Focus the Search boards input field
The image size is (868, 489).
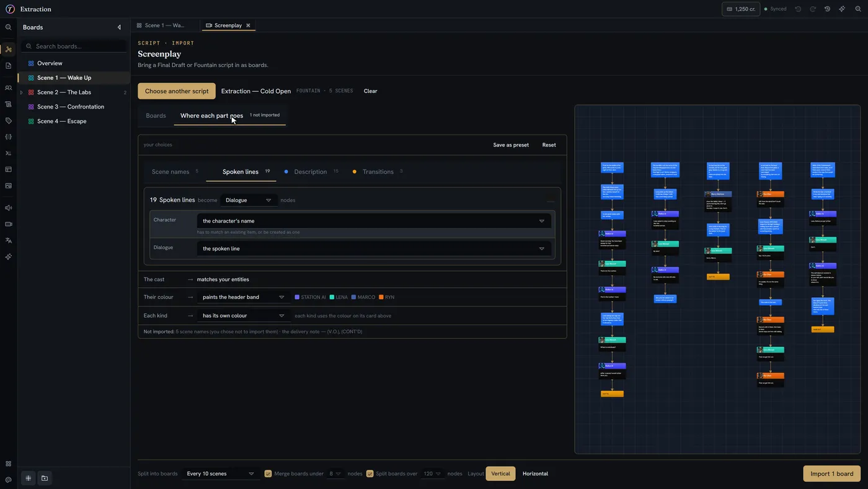tap(74, 47)
